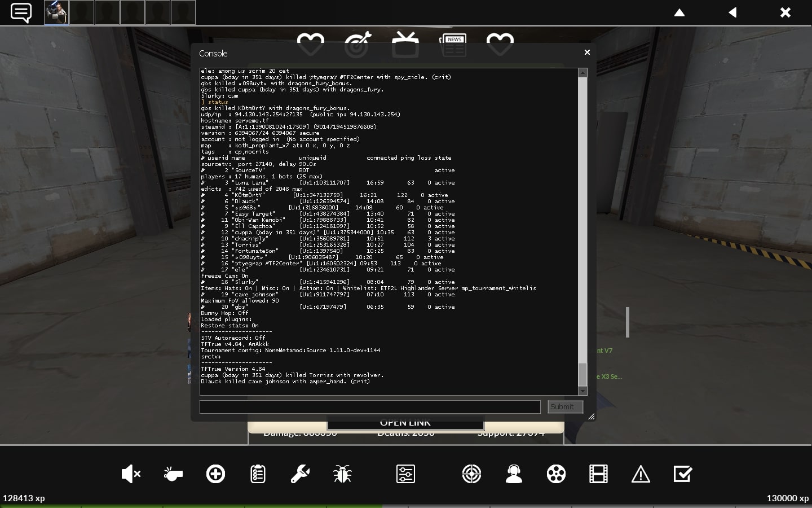
Task: Click the crosshair target icon
Action: (x=471, y=474)
